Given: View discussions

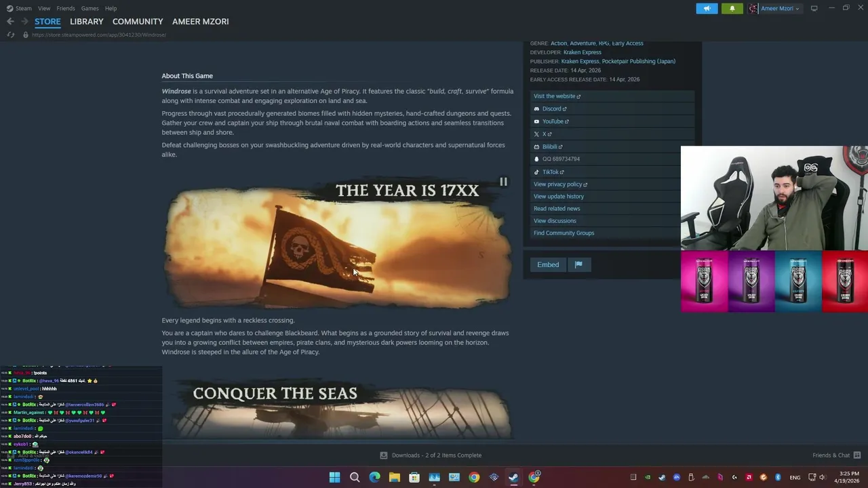Looking at the screenshot, I should click(555, 221).
